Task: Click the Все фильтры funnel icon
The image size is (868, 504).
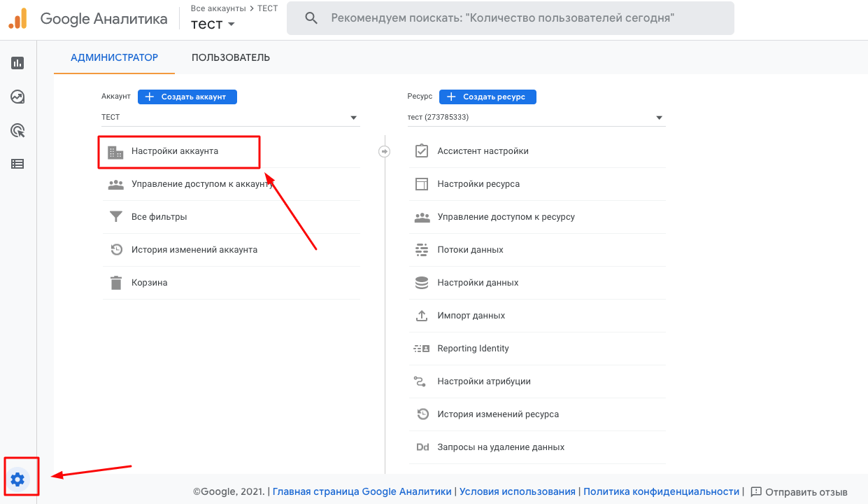Action: coord(116,217)
